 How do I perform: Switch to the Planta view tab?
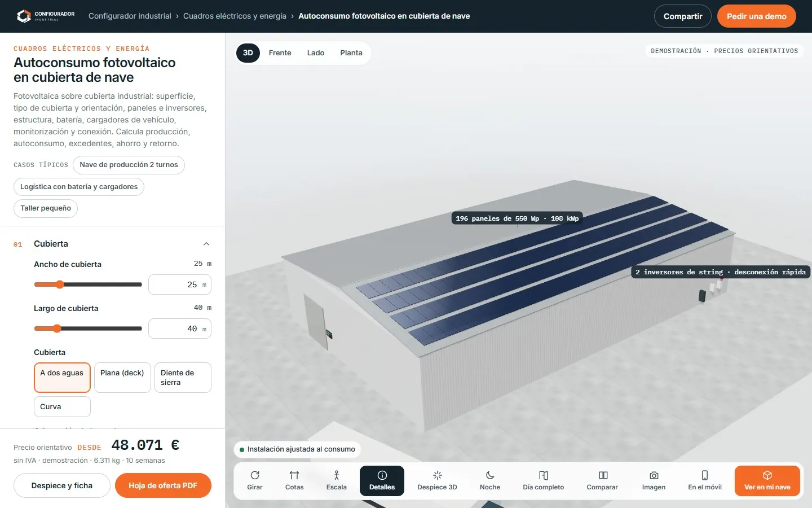click(351, 53)
